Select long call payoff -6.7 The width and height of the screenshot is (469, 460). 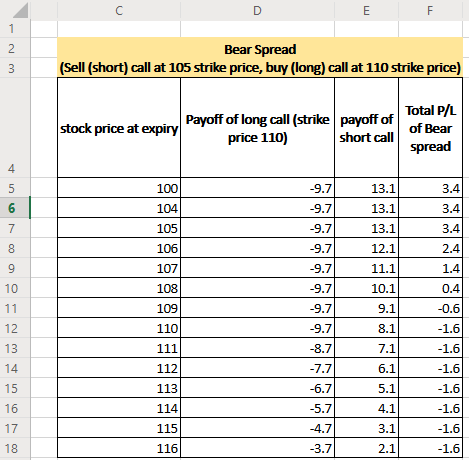(257, 388)
